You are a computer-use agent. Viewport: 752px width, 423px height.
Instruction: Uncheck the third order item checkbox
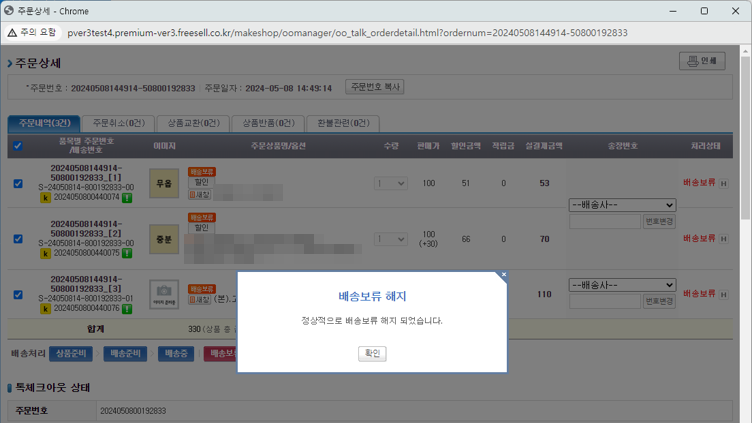click(x=17, y=295)
